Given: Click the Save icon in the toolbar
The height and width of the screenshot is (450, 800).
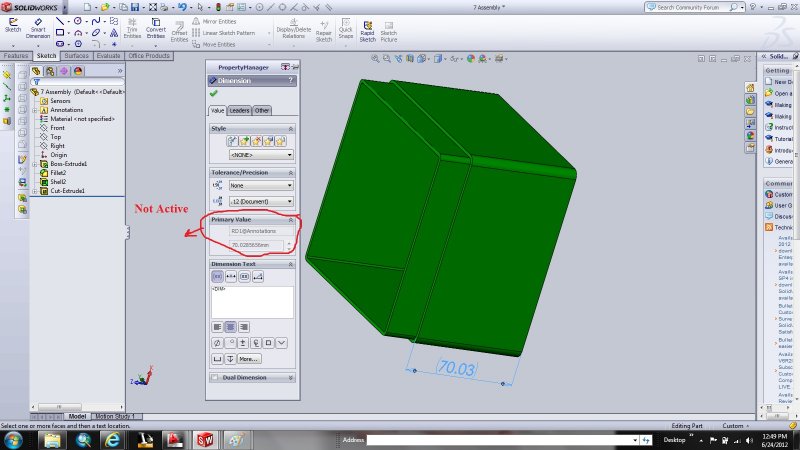Looking at the screenshot, I should [135, 7].
